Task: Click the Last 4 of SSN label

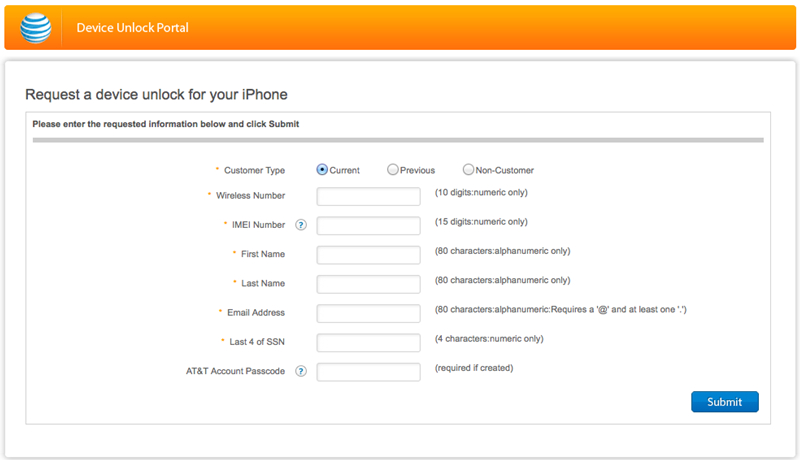Action: click(257, 342)
